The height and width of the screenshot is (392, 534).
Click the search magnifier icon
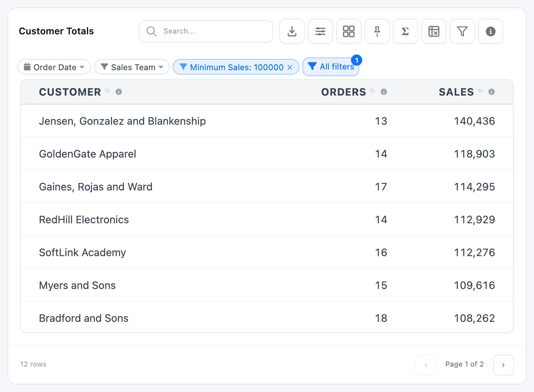click(x=151, y=31)
